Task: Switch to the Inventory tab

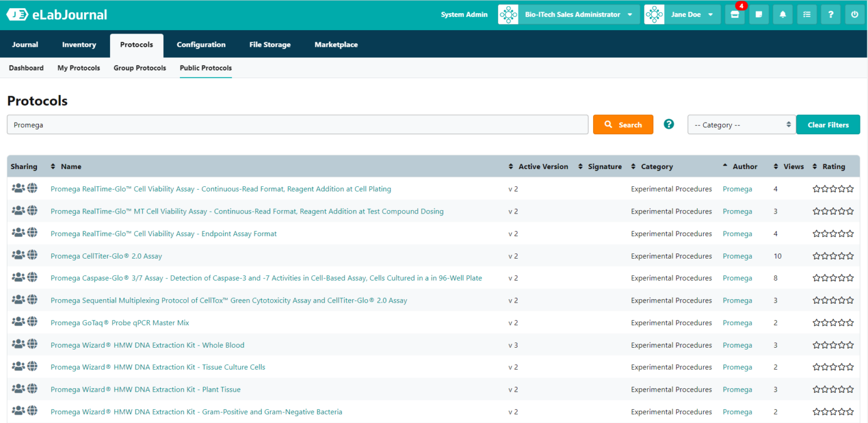Action: [x=79, y=45]
